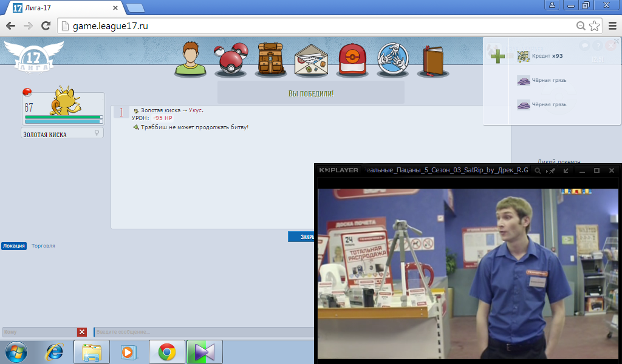Open the brown backpack inventory
Viewport: 622px width, 364px height.
point(271,59)
